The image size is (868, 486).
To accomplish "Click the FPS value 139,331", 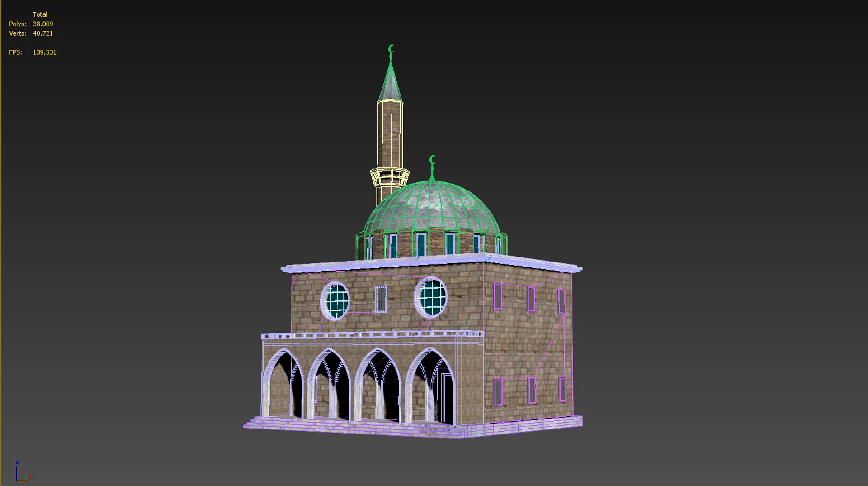I will coord(44,52).
